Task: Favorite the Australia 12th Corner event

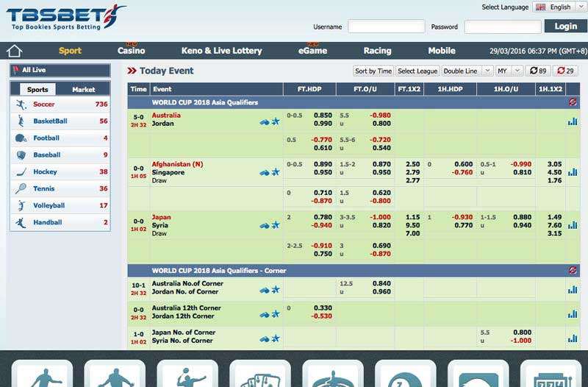Action: pyautogui.click(x=276, y=314)
